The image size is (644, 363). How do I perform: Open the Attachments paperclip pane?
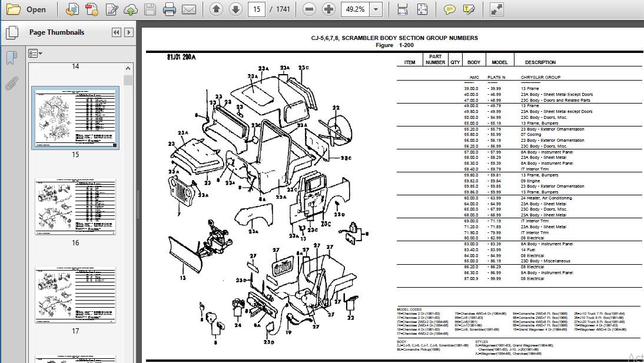click(x=12, y=84)
